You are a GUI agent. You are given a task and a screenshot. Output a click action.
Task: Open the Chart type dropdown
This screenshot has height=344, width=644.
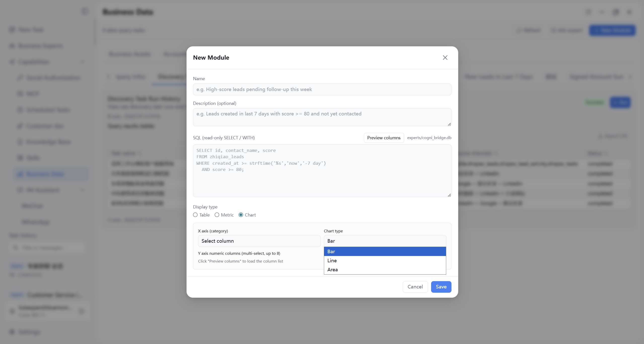pos(385,241)
